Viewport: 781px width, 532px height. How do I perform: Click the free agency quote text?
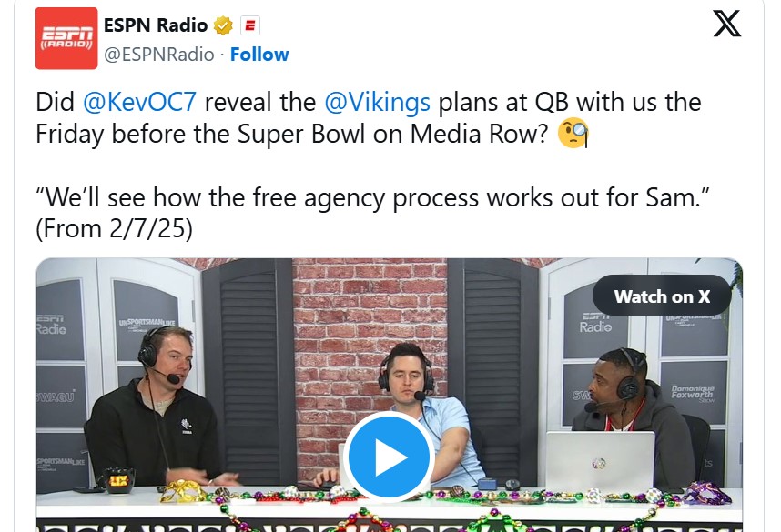click(372, 197)
